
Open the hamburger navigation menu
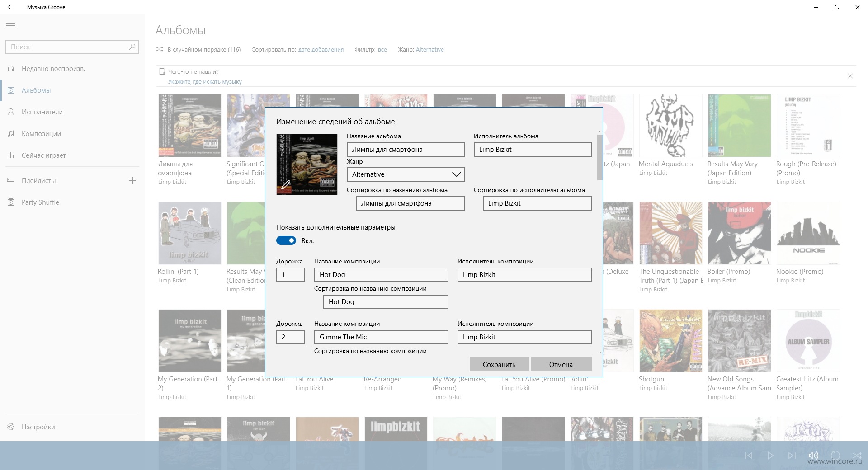(x=11, y=26)
